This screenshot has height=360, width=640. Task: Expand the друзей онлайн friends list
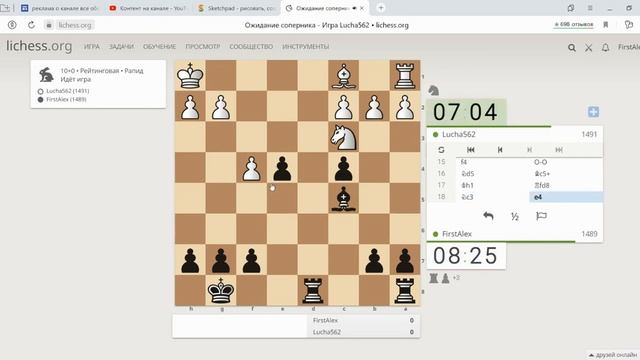613,355
